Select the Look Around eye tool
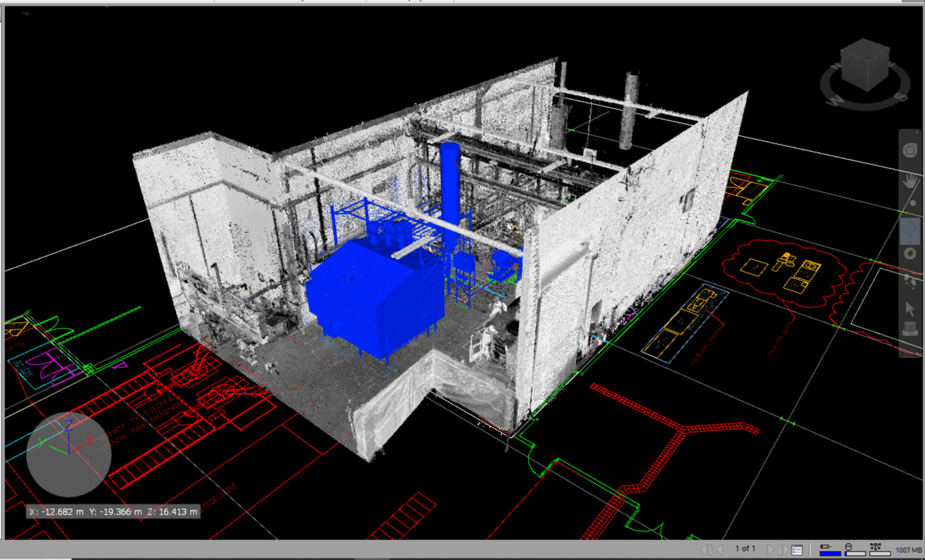This screenshot has height=560, width=925. click(x=910, y=253)
